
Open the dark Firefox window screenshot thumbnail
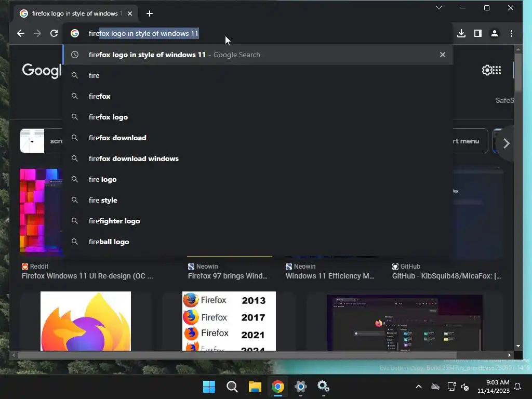click(405, 322)
